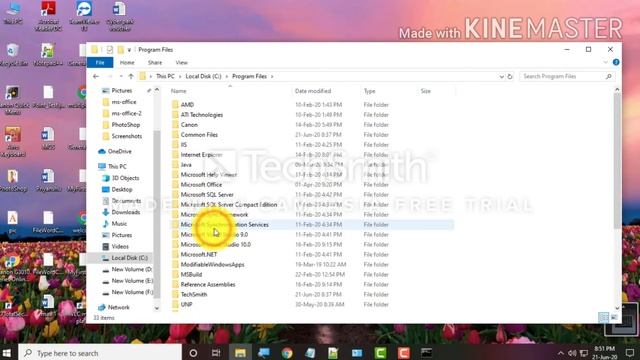Select the AMD folder
Screen dimensions: 640x360
pos(187,105)
